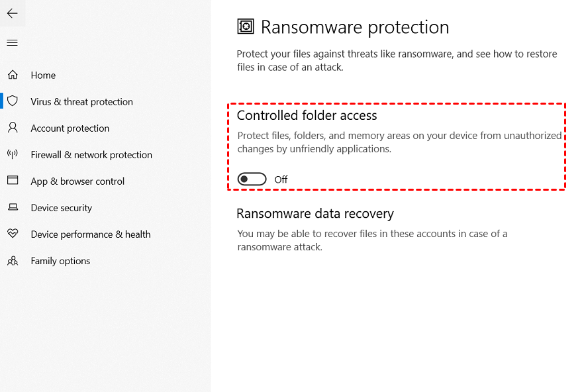Click the Ransomware protection header icon

pos(246,26)
